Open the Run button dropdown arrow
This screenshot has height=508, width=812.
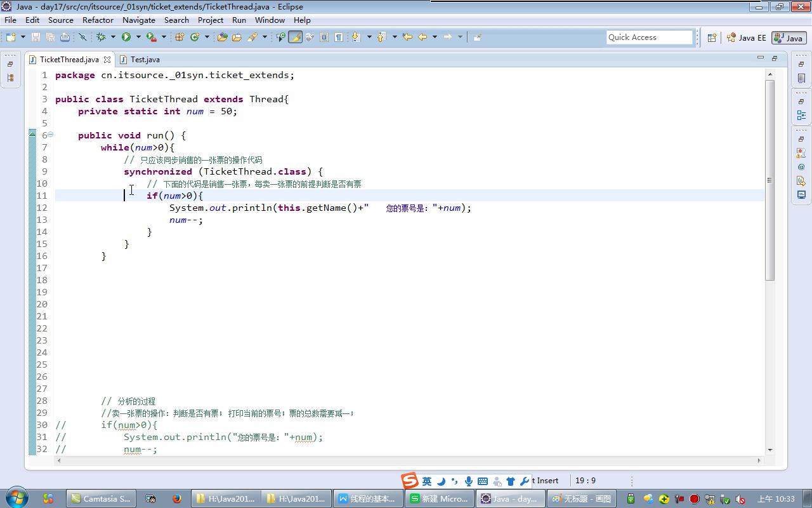point(138,37)
